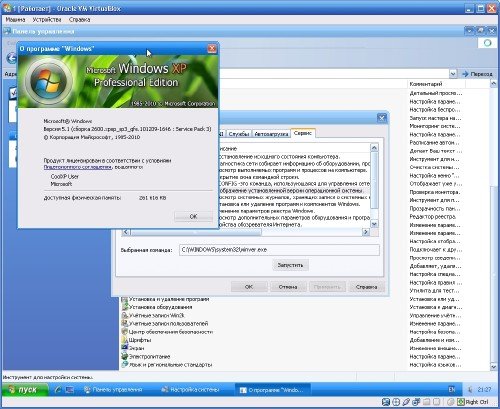This screenshot has height=409, width=500.
Task: Click the EN language indicator
Action: pyautogui.click(x=452, y=389)
